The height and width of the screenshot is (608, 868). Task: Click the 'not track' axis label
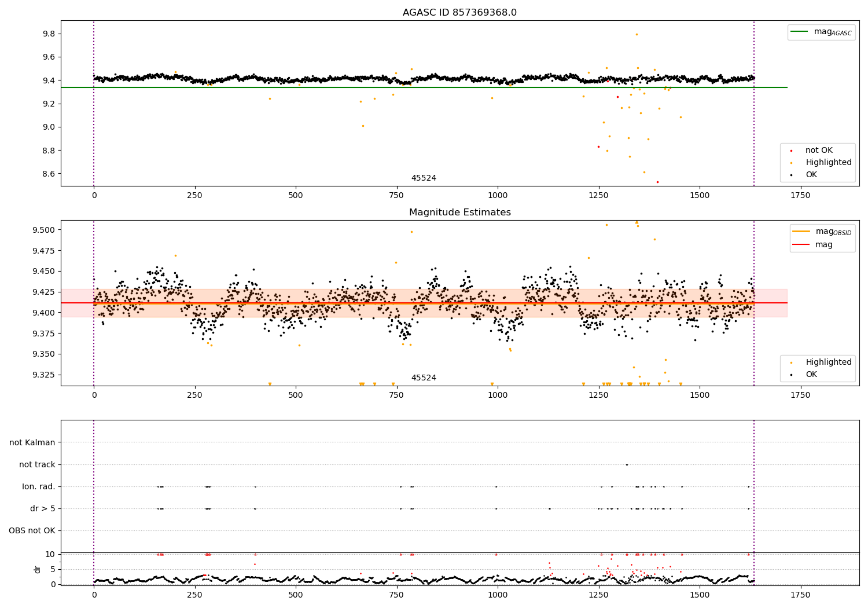tap(37, 464)
